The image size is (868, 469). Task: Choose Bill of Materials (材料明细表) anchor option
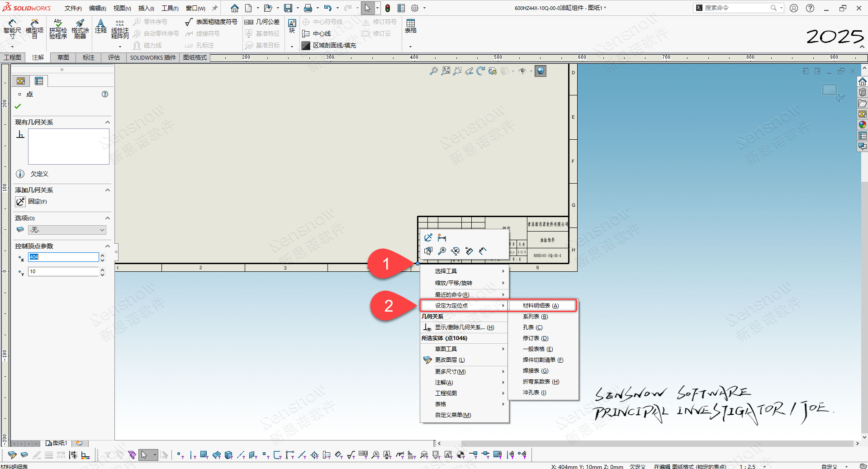(541, 306)
